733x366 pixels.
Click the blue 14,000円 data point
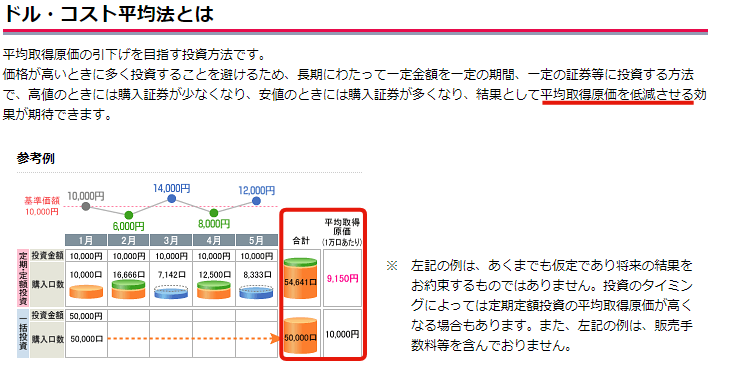click(172, 199)
